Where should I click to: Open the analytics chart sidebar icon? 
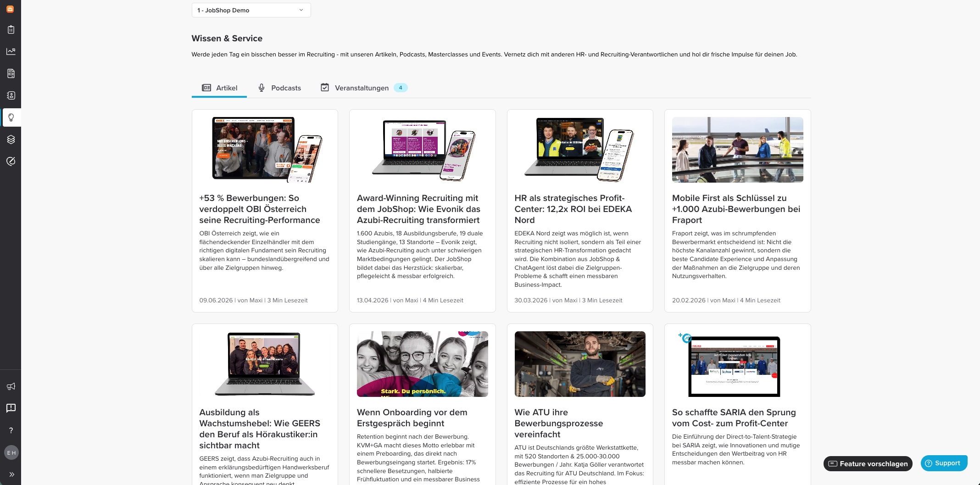pyautogui.click(x=11, y=51)
